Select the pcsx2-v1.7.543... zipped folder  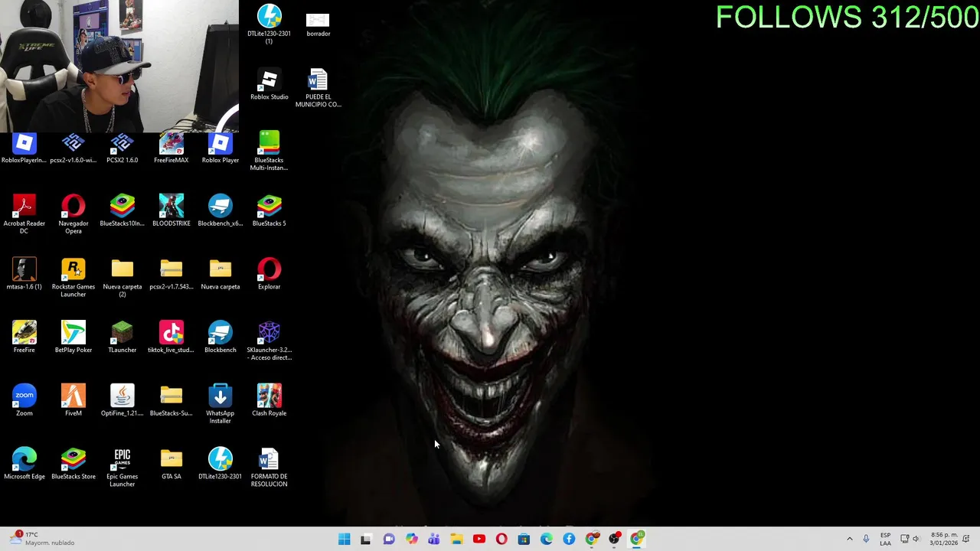(x=171, y=274)
